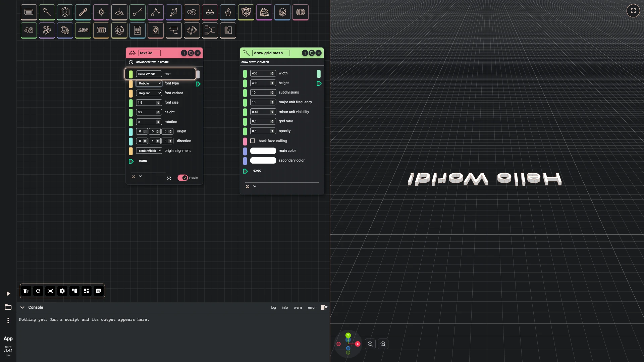Clear the console with trash icon
This screenshot has height=362, width=644.
(324, 307)
